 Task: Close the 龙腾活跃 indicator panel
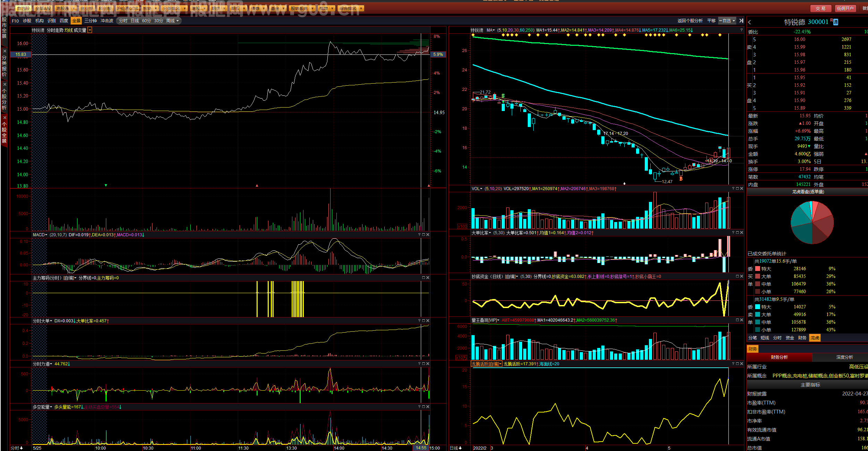point(742,364)
